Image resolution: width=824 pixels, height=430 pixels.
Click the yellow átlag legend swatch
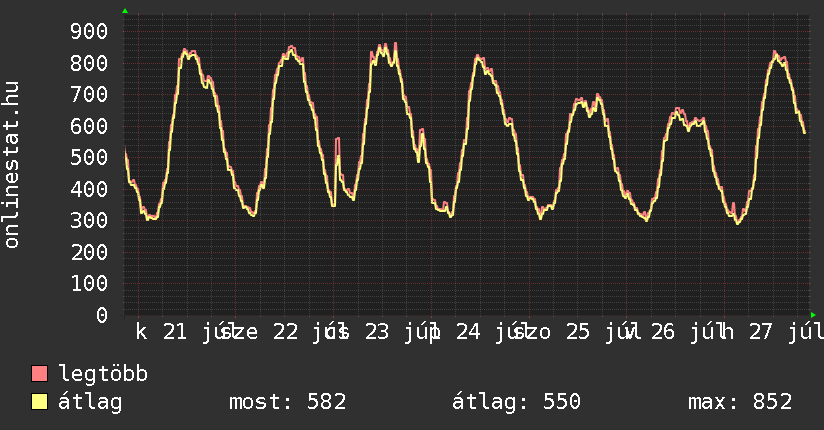click(x=39, y=402)
